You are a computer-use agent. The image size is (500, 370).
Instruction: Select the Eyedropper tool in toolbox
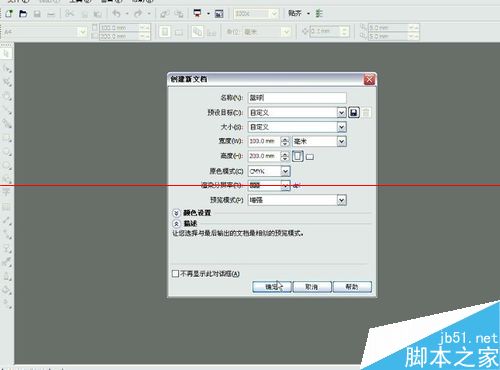(6, 262)
